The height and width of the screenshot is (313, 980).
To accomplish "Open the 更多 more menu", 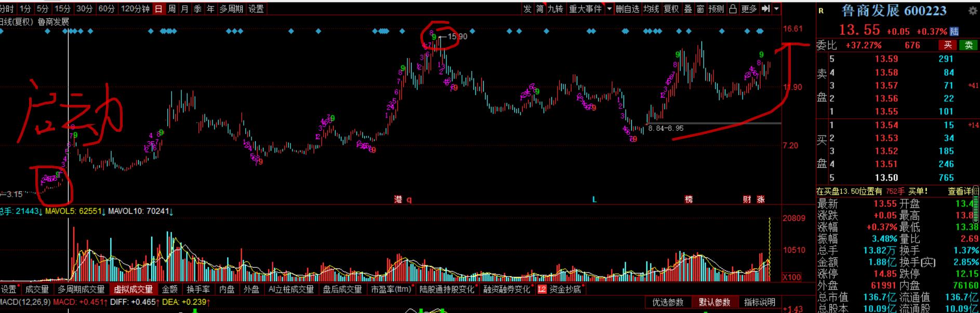I will 749,9.
